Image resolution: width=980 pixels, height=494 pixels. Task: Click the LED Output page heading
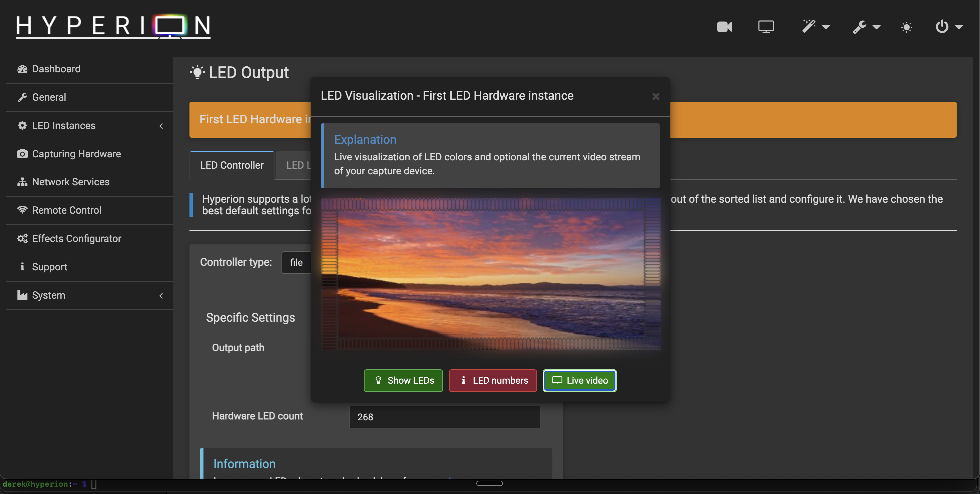pos(249,72)
